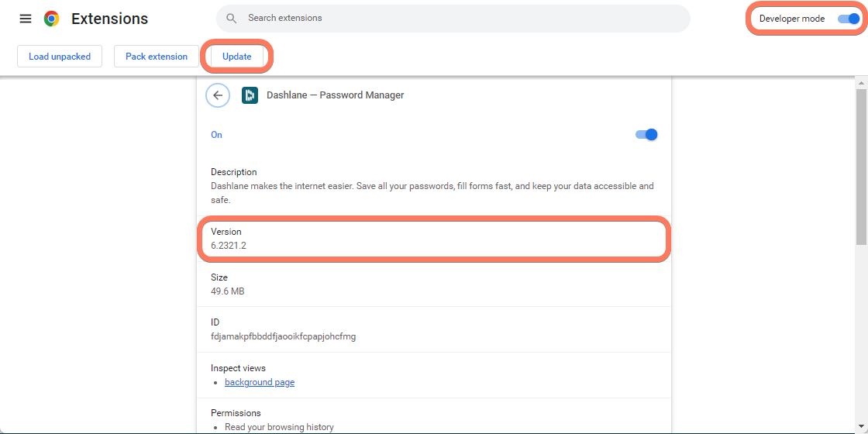Click the Description label
This screenshot has width=868, height=434.
pyautogui.click(x=233, y=172)
